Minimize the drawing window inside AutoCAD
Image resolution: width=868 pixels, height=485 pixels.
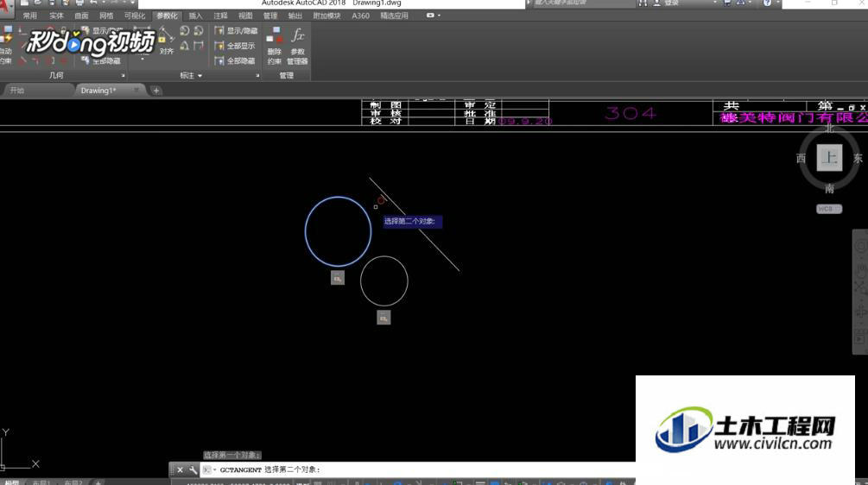click(x=841, y=108)
